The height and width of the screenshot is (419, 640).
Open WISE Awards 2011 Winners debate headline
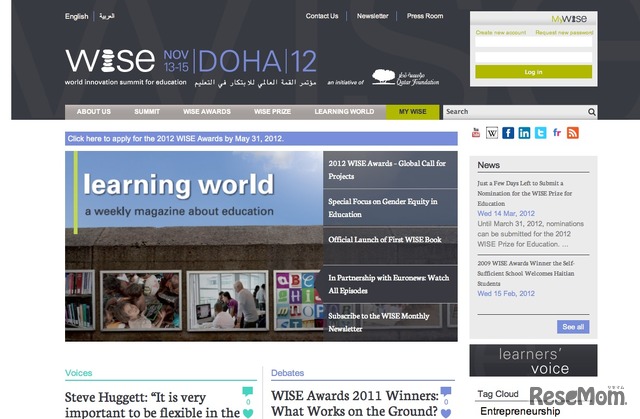(355, 403)
